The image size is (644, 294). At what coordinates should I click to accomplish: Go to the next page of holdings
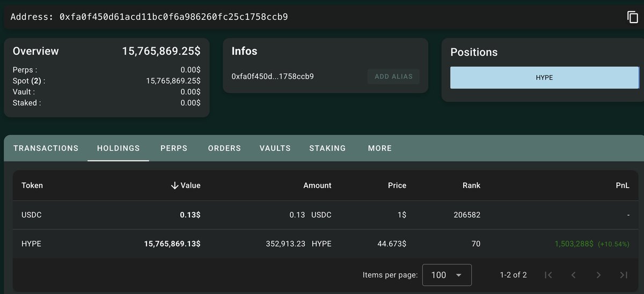(598, 275)
